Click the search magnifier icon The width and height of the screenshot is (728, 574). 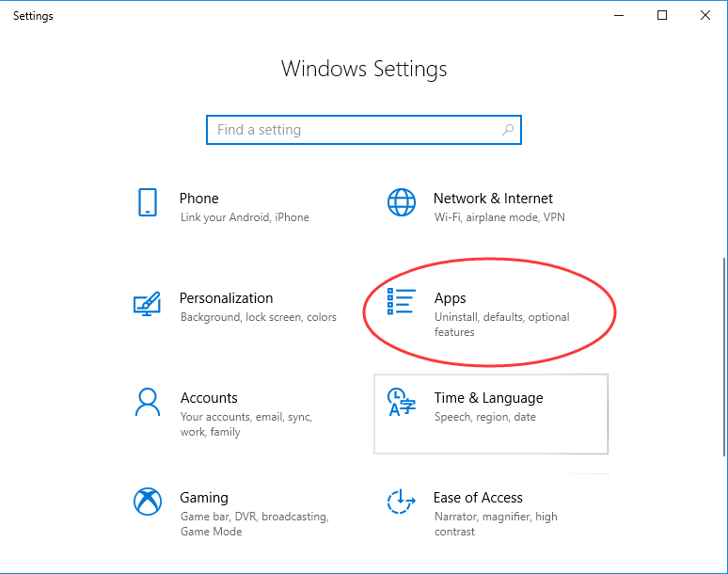coord(508,130)
